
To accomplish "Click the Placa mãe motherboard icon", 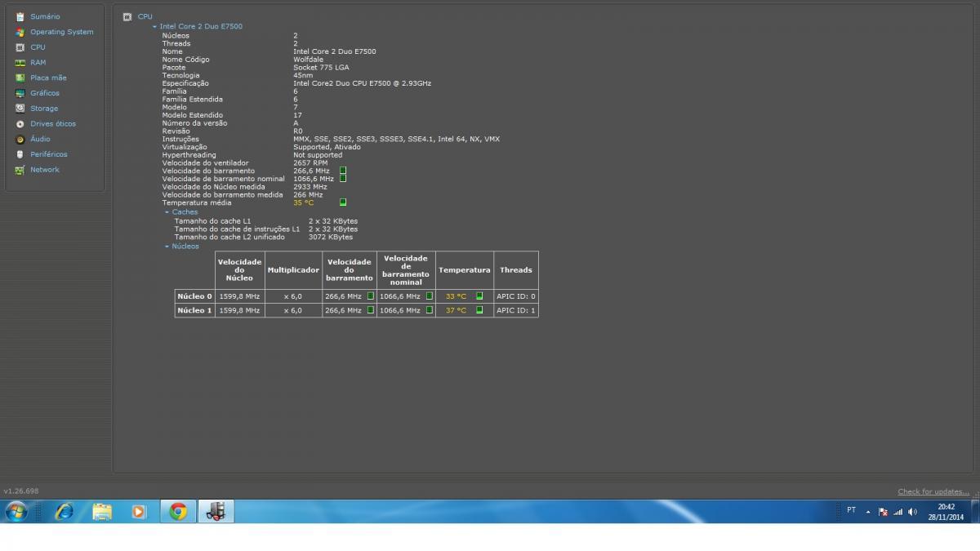I will coord(20,78).
